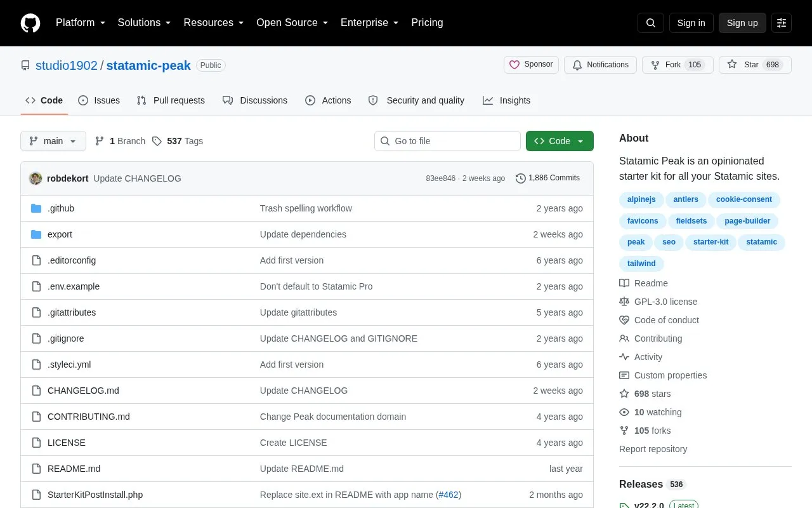Fork the repository via Fork button
Image resolution: width=812 pixels, height=508 pixels.
[678, 65]
